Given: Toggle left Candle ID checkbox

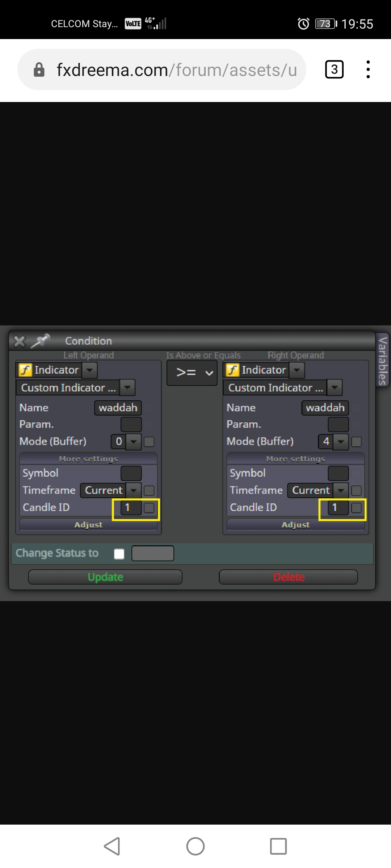Looking at the screenshot, I should (149, 508).
